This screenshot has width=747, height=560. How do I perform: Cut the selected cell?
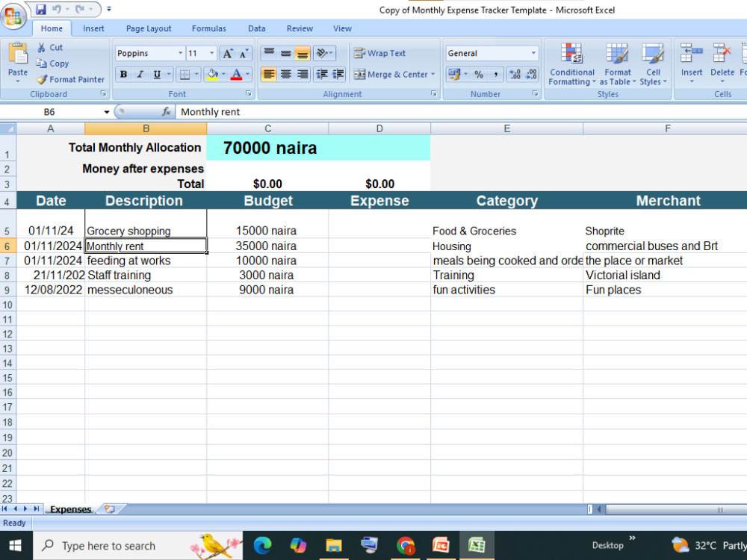click(50, 47)
